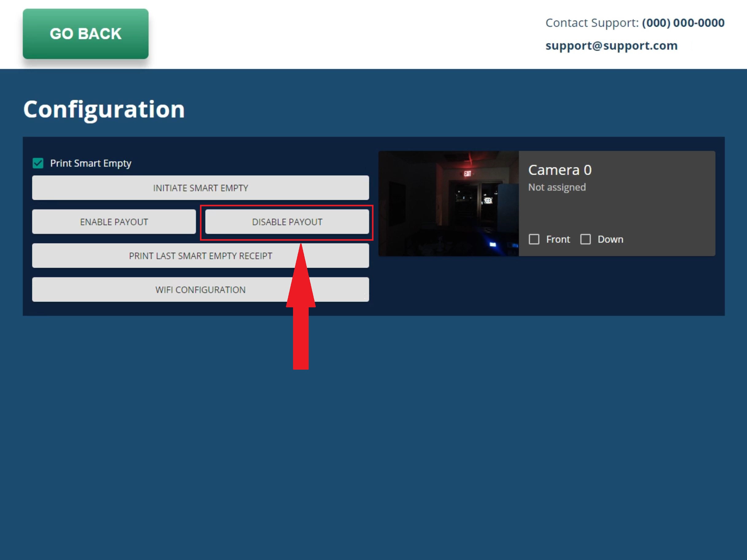Screen dimensions: 747x560
Task: Click the support@support.com email address
Action: [612, 45]
